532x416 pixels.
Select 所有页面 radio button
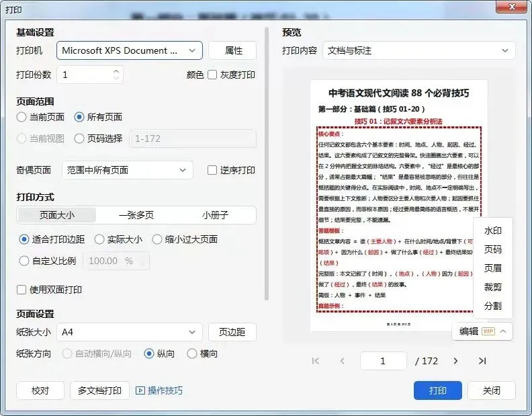(x=79, y=117)
